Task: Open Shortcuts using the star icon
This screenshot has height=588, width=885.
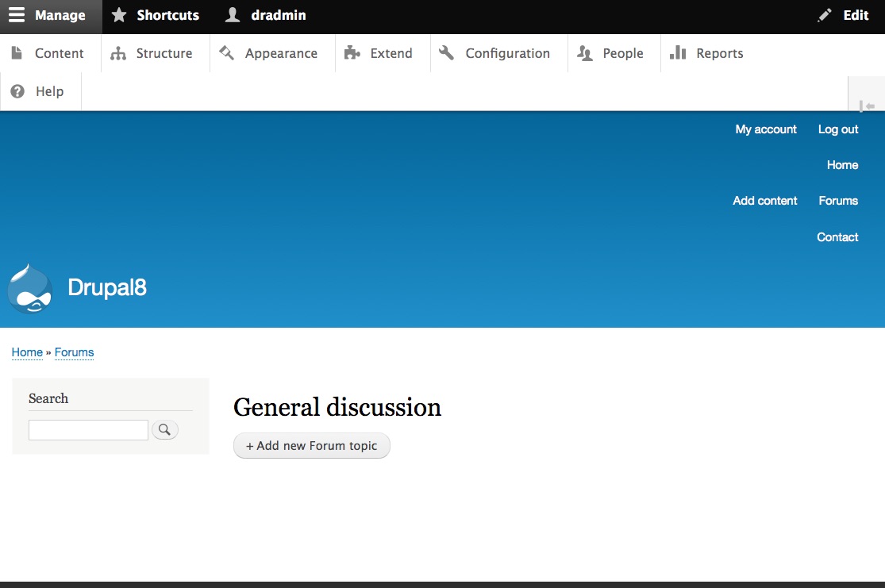Action: pos(119,15)
